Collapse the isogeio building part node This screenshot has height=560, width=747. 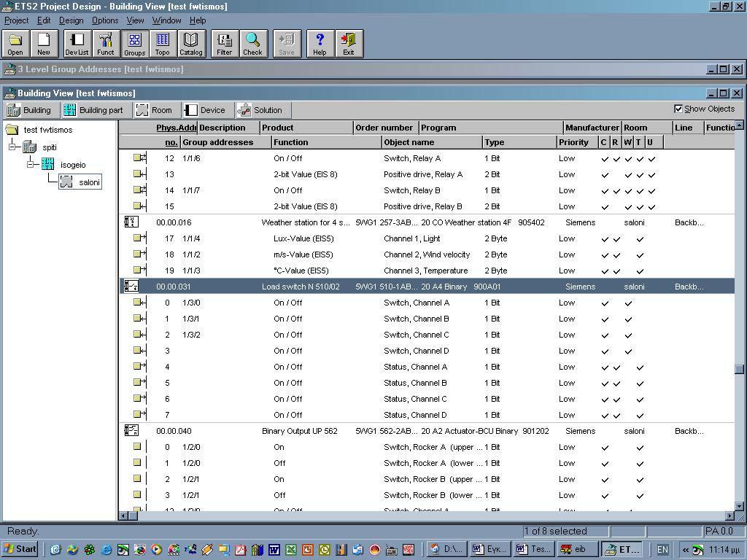click(x=30, y=164)
